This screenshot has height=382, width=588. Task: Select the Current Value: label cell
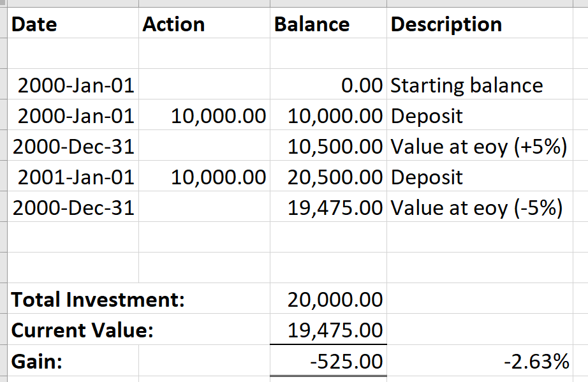pyautogui.click(x=138, y=330)
